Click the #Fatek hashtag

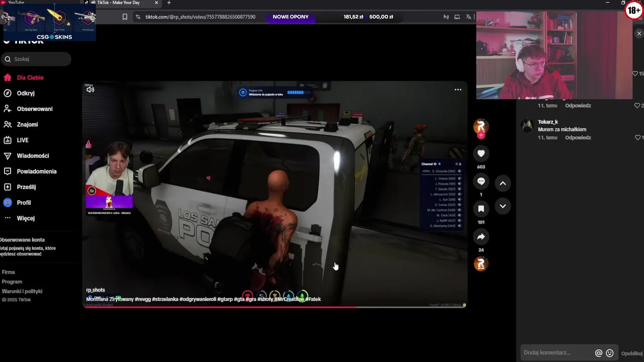click(x=313, y=299)
